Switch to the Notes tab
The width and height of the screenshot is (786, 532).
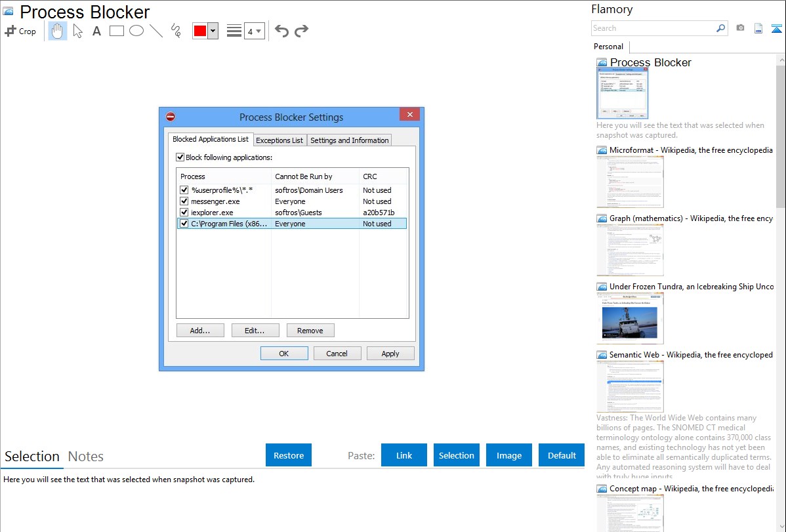pyautogui.click(x=86, y=457)
